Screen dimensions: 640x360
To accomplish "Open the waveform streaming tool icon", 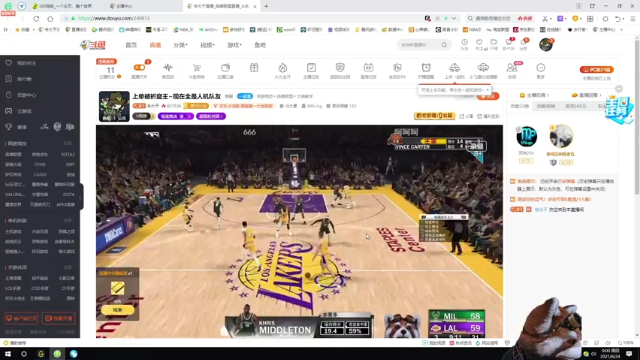I will click(168, 70).
